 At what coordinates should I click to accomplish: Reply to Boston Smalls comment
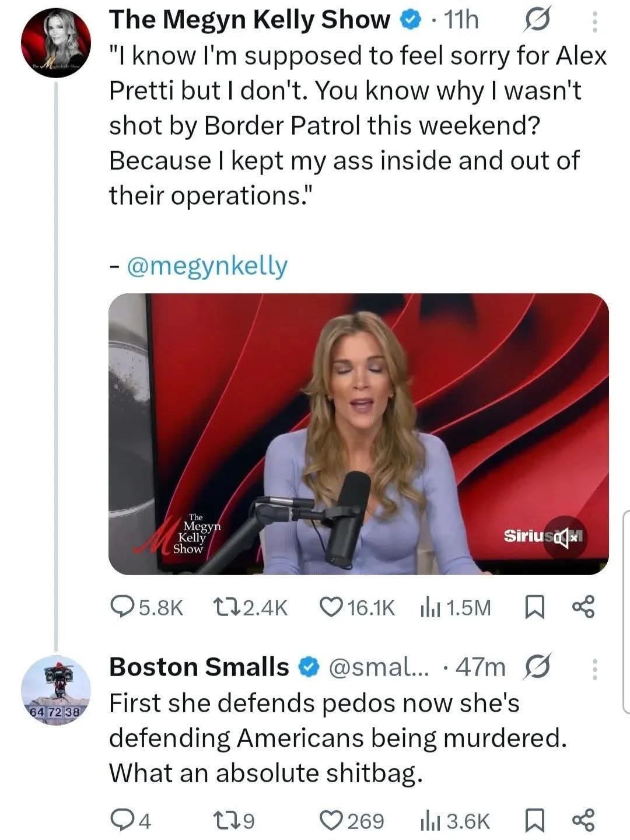tap(123, 821)
